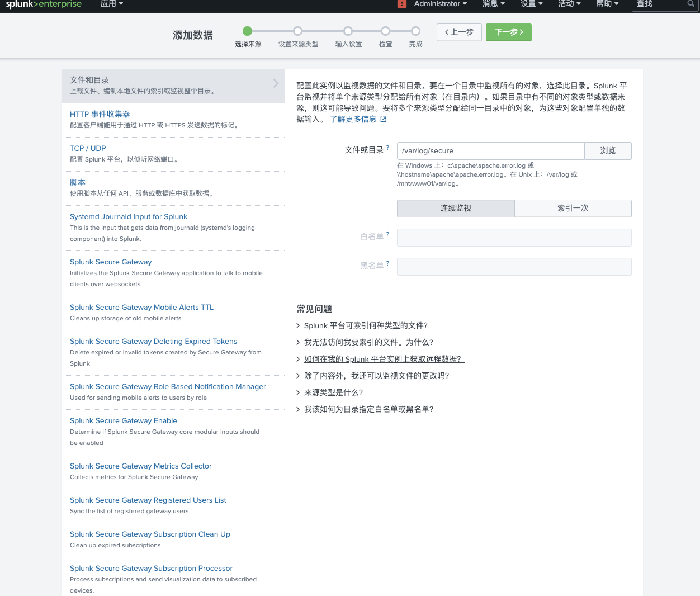Click the 文件或目录 path input field
Viewport: 700px width, 596px height.
[491, 151]
